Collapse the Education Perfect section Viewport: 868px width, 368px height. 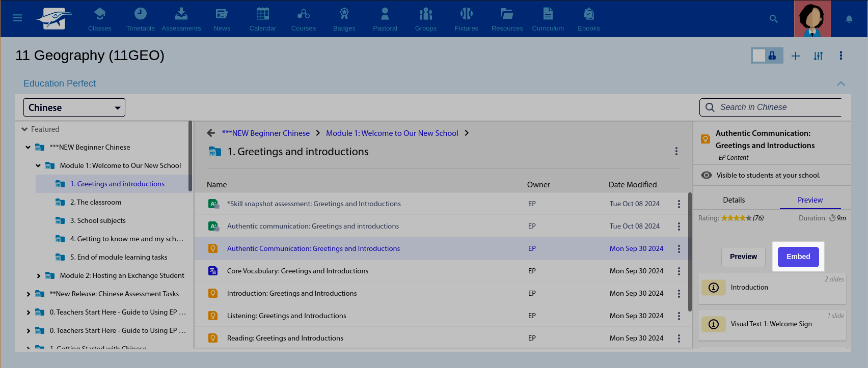841,83
